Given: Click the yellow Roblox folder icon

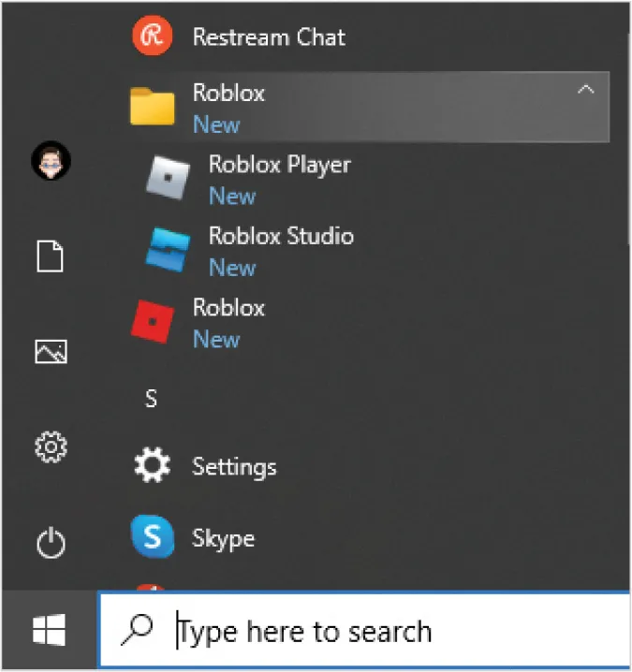Looking at the screenshot, I should pyautogui.click(x=152, y=107).
